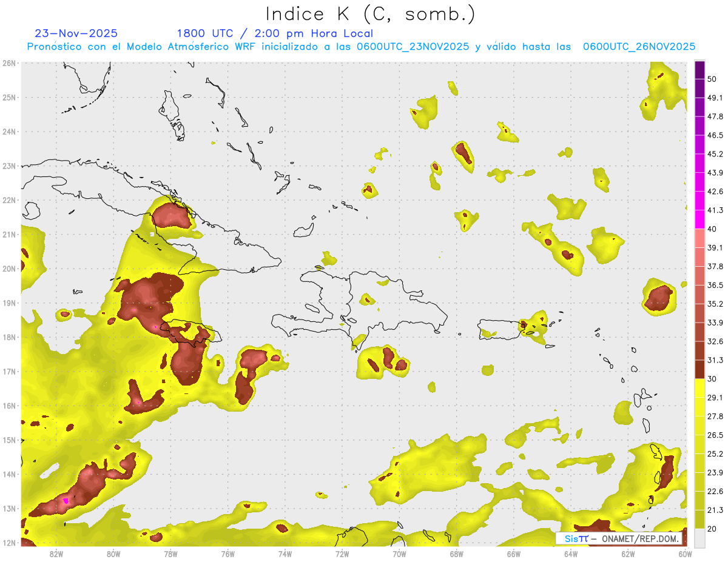The width and height of the screenshot is (728, 562).
Task: Click the dark purple top band of the color scale
Action: (x=699, y=70)
